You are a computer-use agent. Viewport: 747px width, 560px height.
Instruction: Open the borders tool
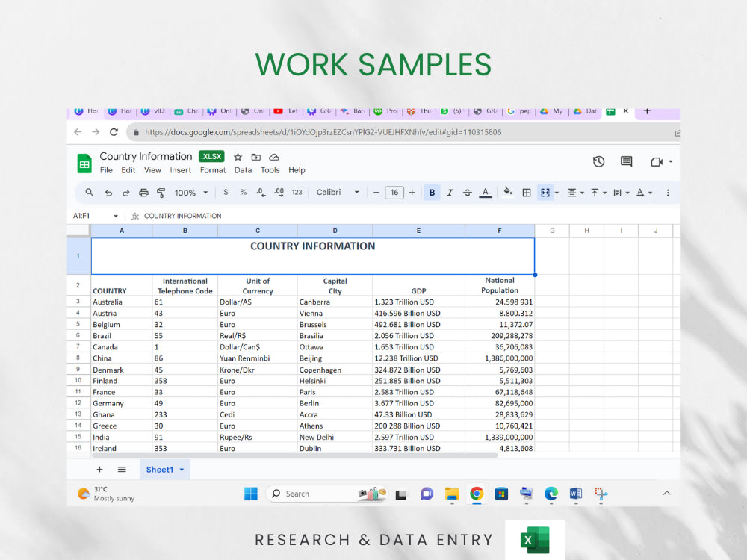coord(527,193)
